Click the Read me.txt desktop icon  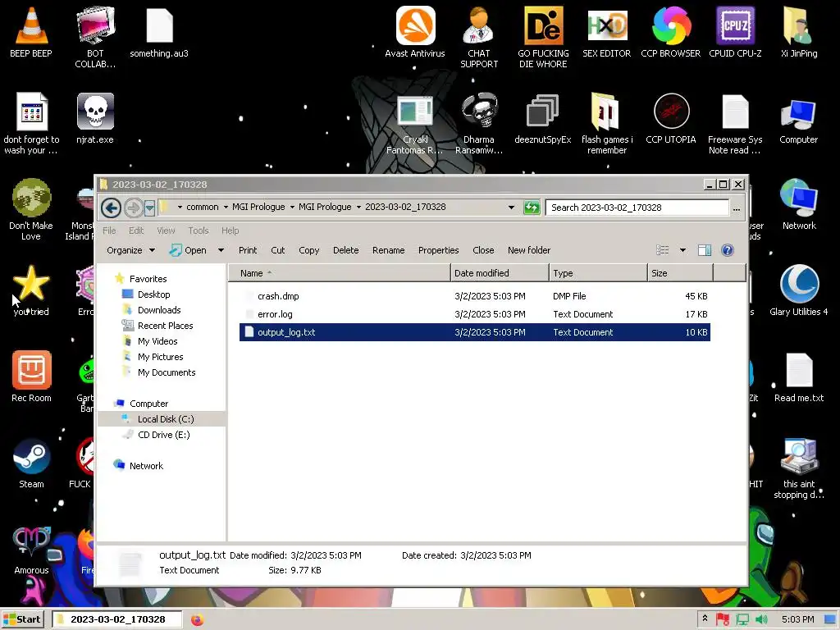pyautogui.click(x=799, y=377)
